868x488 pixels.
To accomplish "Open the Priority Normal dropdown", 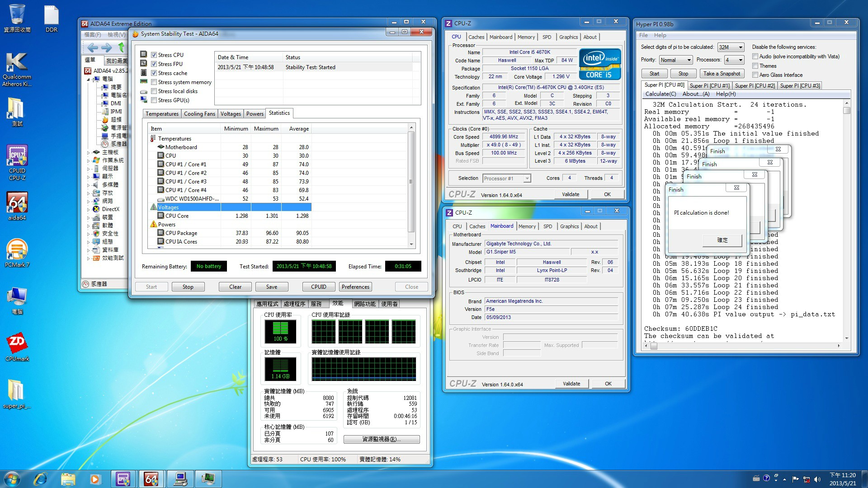I will (675, 60).
